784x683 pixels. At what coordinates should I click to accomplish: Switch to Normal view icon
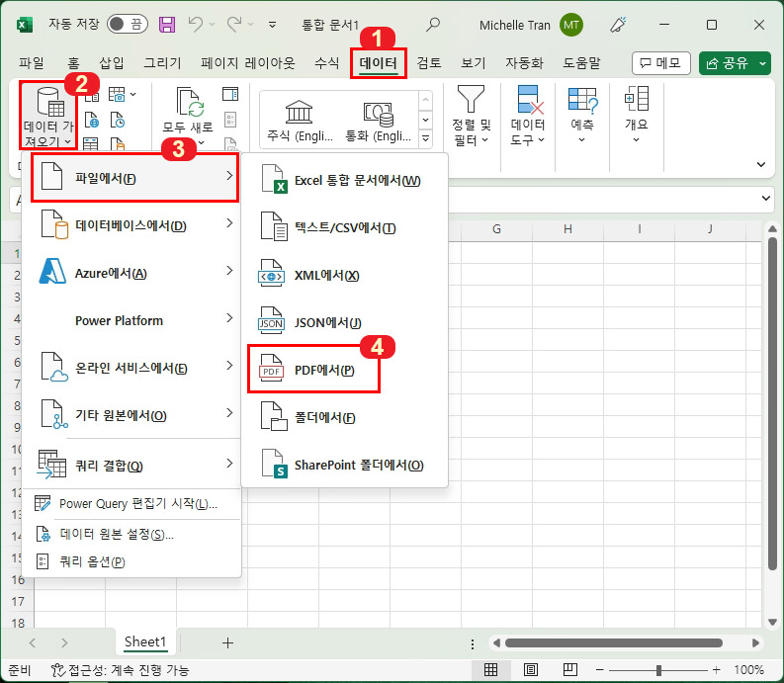[x=491, y=669]
